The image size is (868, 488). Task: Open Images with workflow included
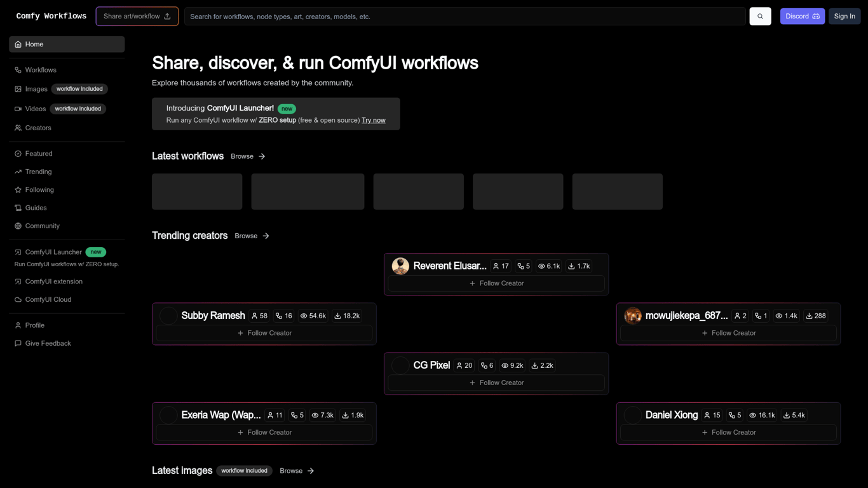pos(36,89)
